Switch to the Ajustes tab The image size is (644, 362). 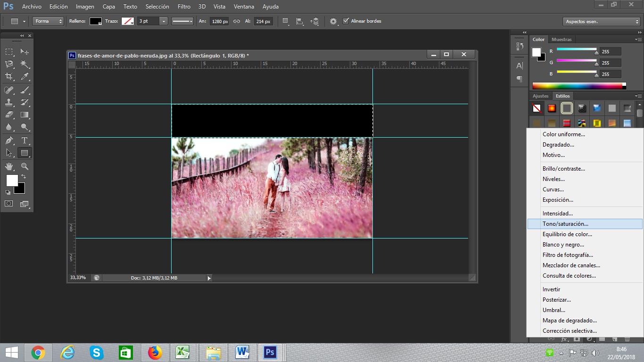[541, 96]
